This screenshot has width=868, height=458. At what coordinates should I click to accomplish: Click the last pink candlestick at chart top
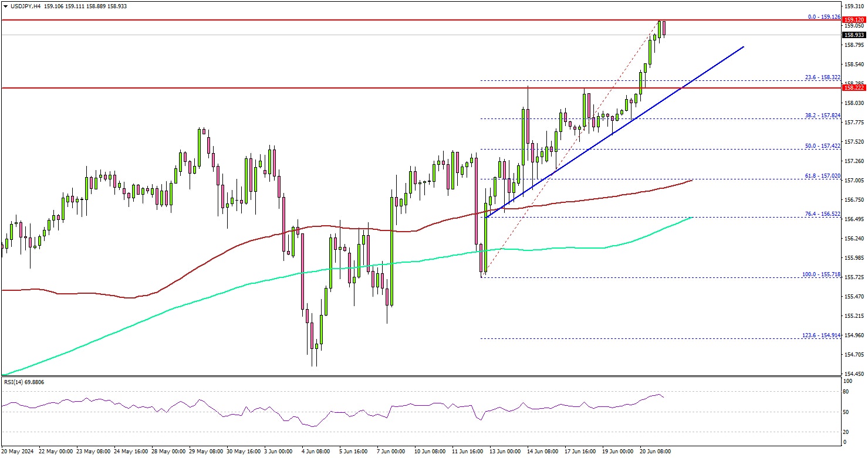[x=664, y=28]
